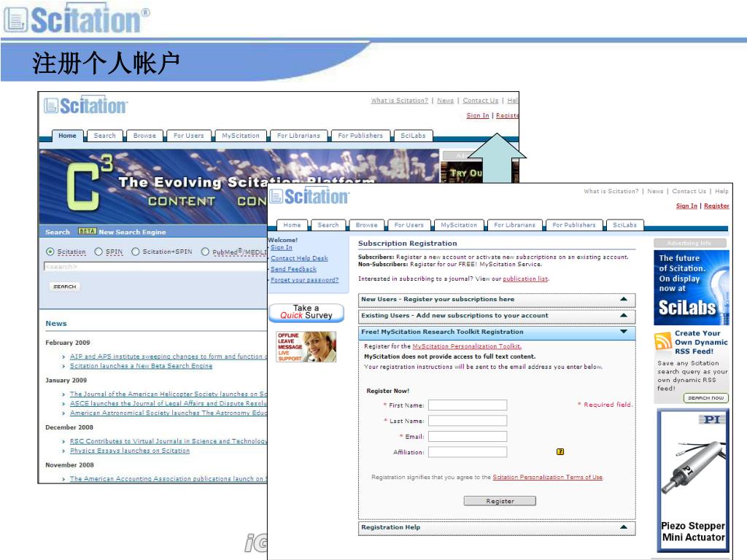Open the publication list link
747x560 pixels.
pos(525,279)
